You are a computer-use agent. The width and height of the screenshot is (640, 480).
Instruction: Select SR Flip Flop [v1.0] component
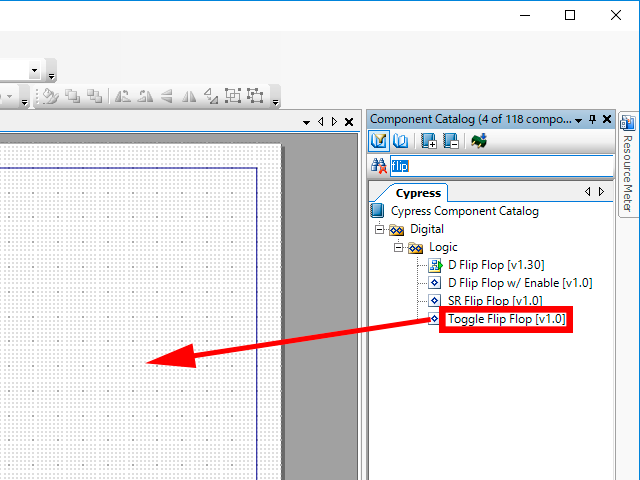coord(495,301)
